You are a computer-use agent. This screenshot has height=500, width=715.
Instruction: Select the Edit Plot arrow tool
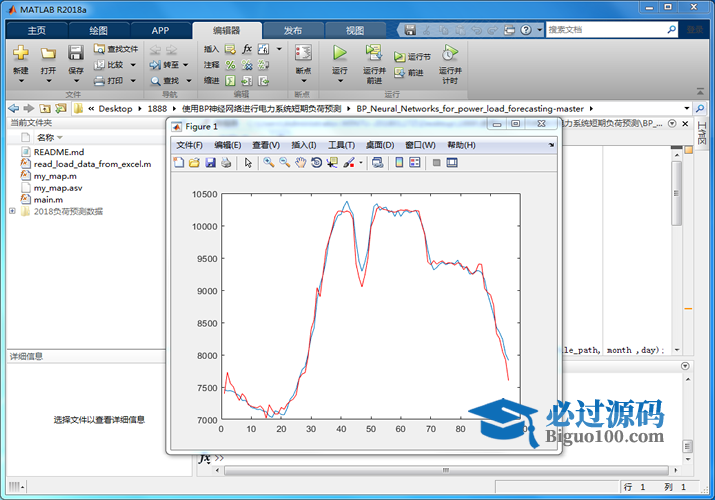pyautogui.click(x=248, y=163)
